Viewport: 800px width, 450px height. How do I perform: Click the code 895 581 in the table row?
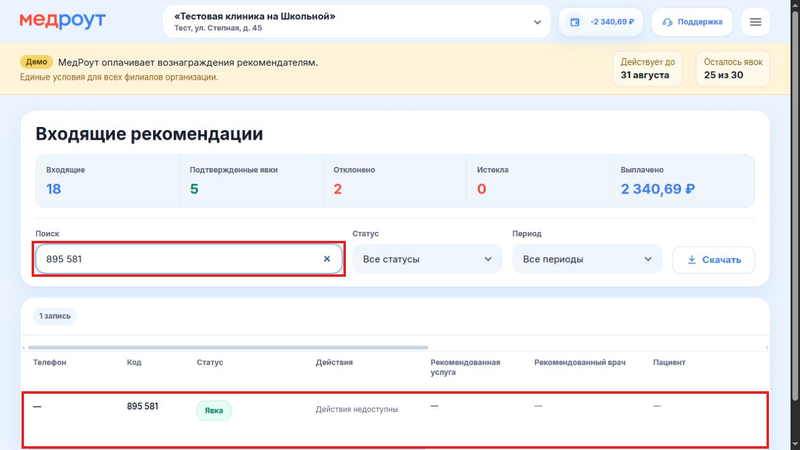[142, 406]
